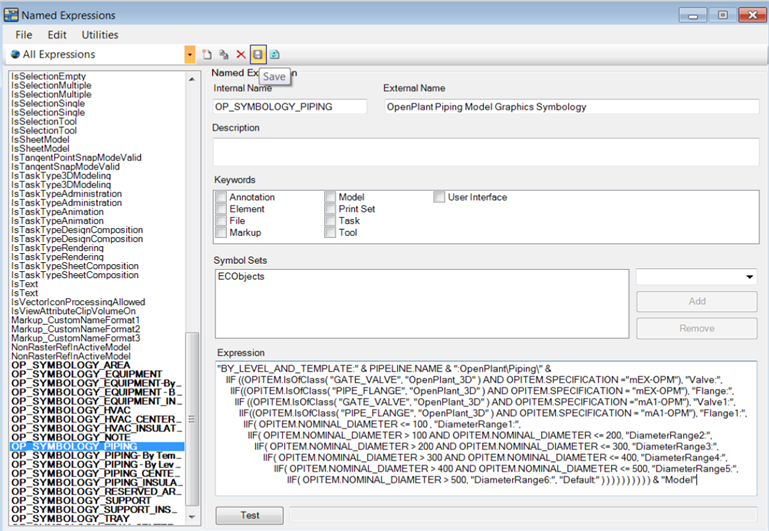Click the Add symbol set button

point(696,301)
